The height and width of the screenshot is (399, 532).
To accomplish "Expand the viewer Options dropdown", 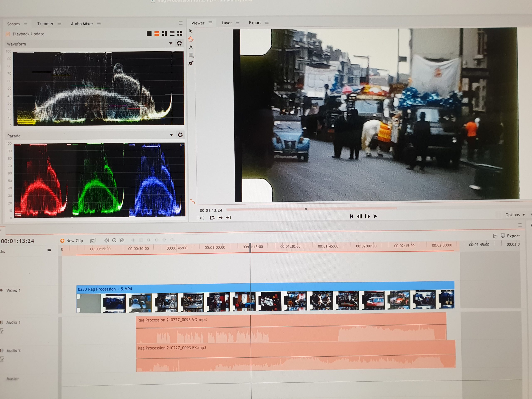I will 515,215.
